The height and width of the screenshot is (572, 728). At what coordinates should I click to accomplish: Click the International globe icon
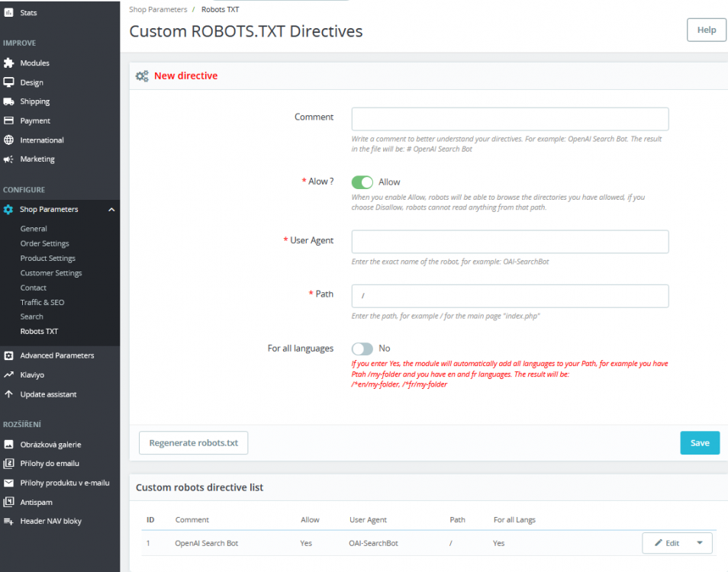(8, 140)
